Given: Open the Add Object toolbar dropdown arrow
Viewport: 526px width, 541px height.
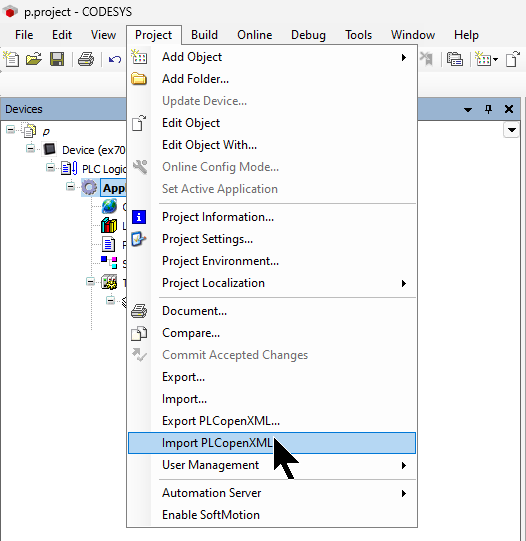Looking at the screenshot, I should (x=495, y=60).
